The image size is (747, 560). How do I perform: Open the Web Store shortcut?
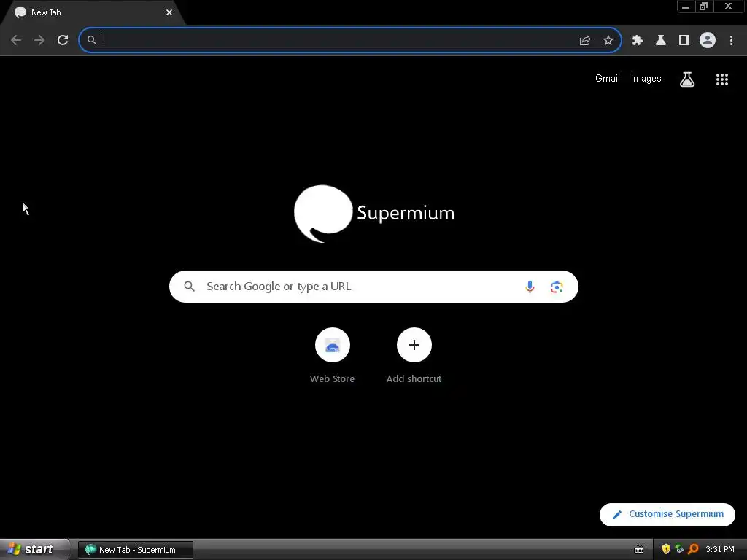333,356
